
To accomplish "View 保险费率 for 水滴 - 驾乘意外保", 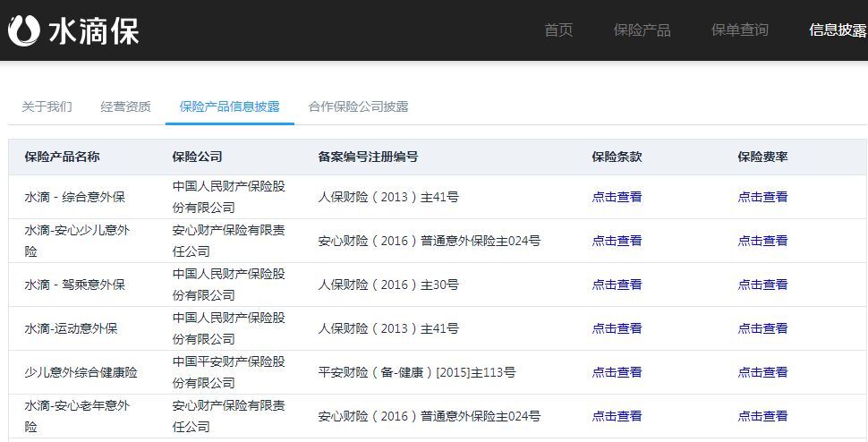I will [762, 285].
